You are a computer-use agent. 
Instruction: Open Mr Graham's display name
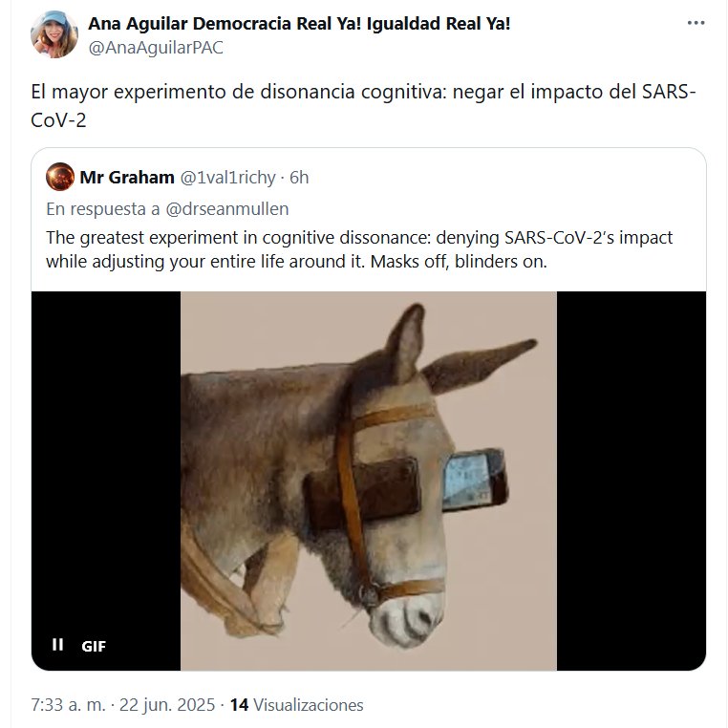point(126,178)
